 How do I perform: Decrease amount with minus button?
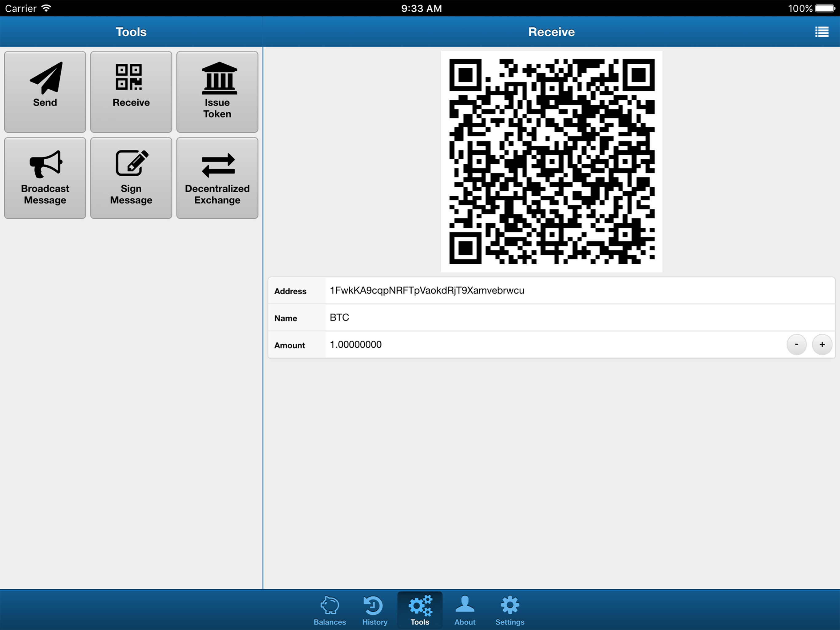tap(796, 345)
